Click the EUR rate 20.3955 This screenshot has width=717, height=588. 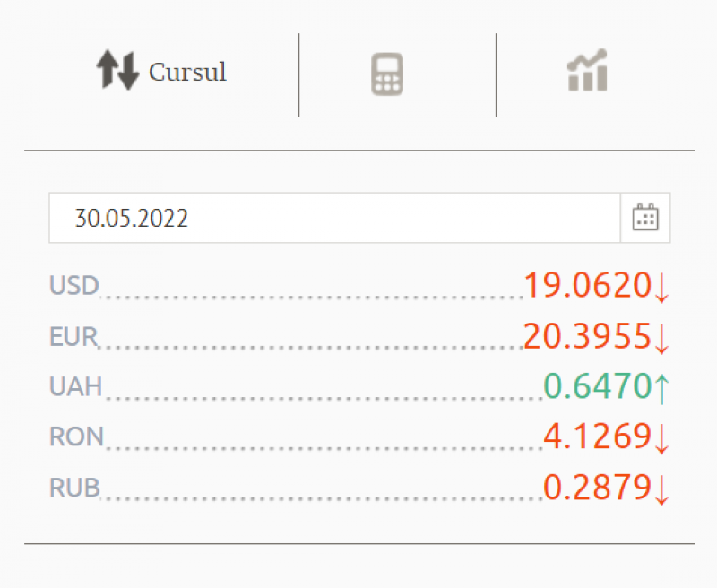point(587,337)
